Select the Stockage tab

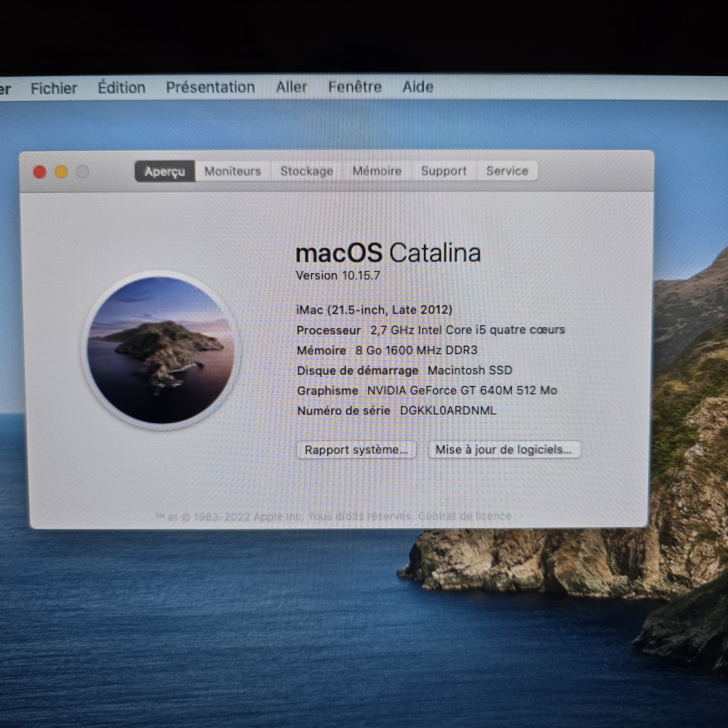click(306, 172)
